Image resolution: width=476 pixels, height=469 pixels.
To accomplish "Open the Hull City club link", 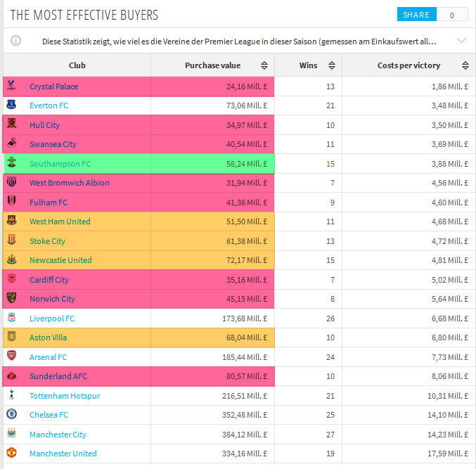I will tap(44, 125).
